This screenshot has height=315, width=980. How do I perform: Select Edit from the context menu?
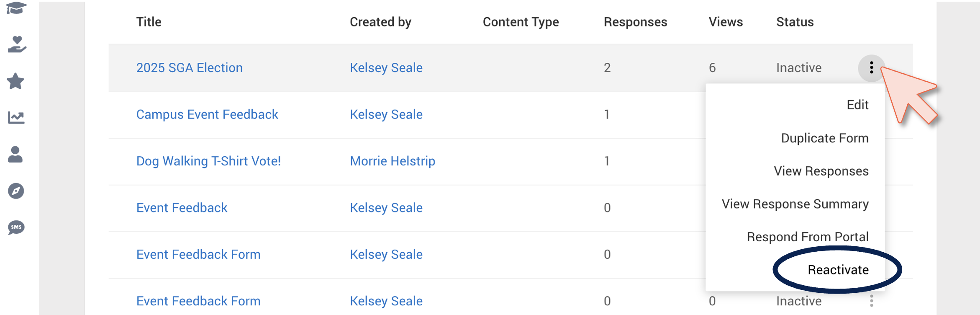coord(857,105)
